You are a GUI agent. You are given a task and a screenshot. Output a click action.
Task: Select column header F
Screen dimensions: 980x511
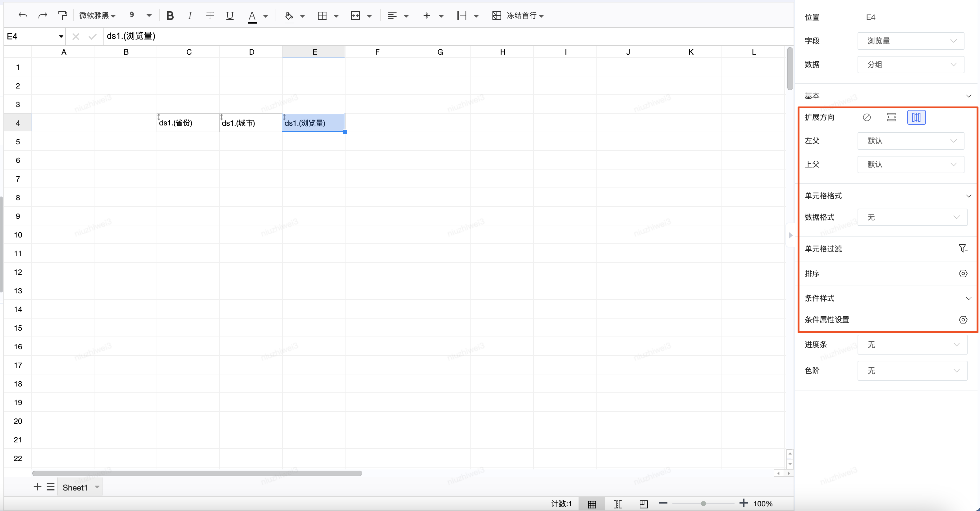[377, 52]
